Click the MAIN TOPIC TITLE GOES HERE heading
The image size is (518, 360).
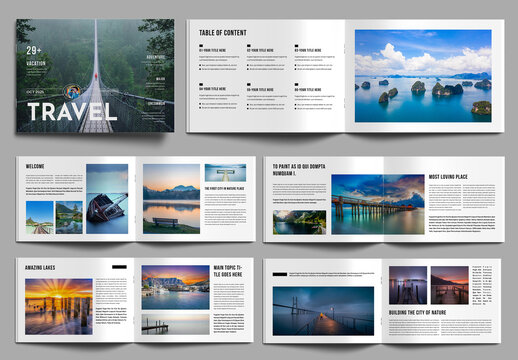[228, 271]
